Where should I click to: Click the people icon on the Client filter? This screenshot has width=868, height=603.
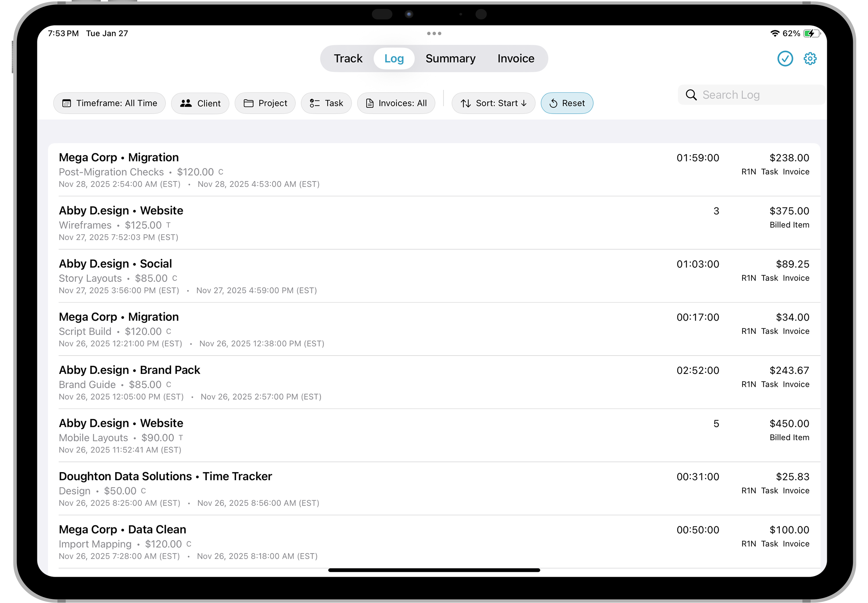point(186,103)
